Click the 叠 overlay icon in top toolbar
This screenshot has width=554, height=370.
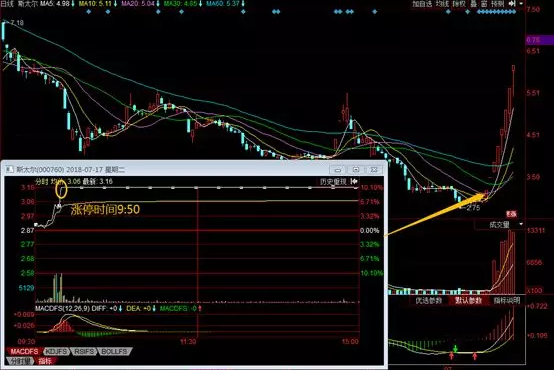tap(473, 4)
